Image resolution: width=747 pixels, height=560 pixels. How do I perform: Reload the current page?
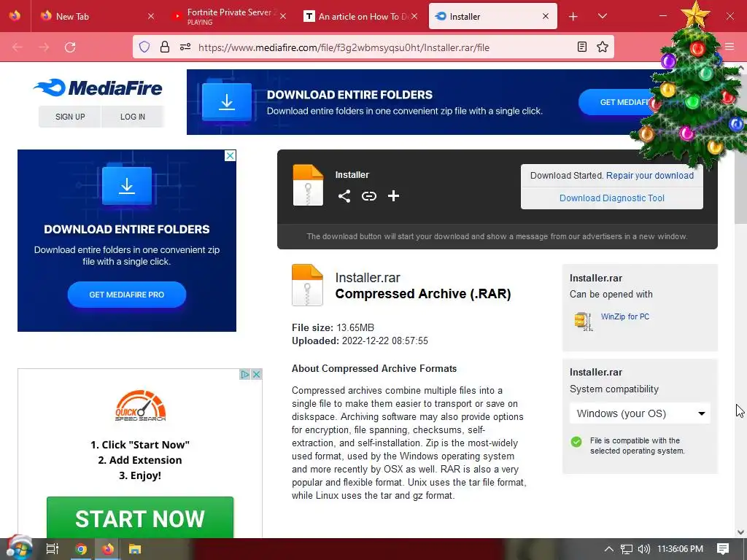[70, 47]
